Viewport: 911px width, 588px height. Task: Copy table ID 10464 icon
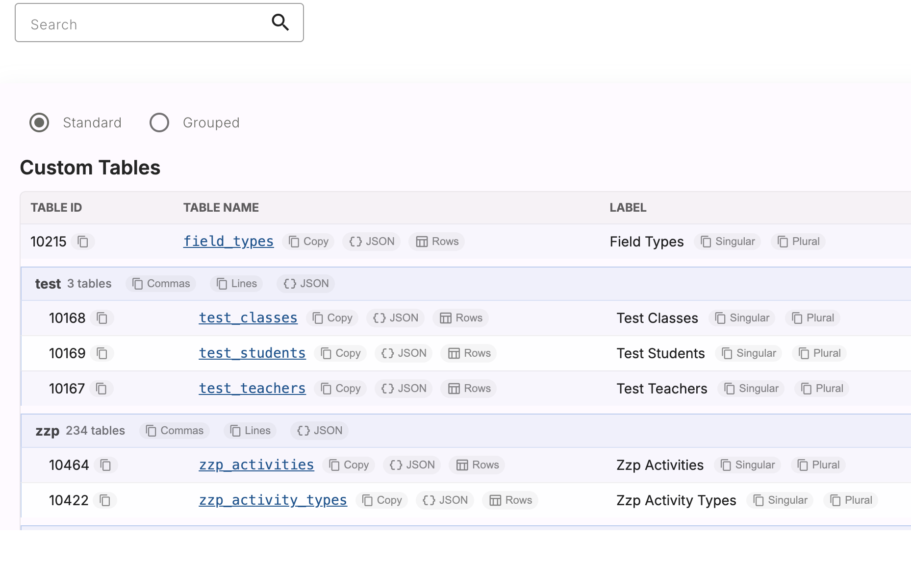tap(106, 465)
